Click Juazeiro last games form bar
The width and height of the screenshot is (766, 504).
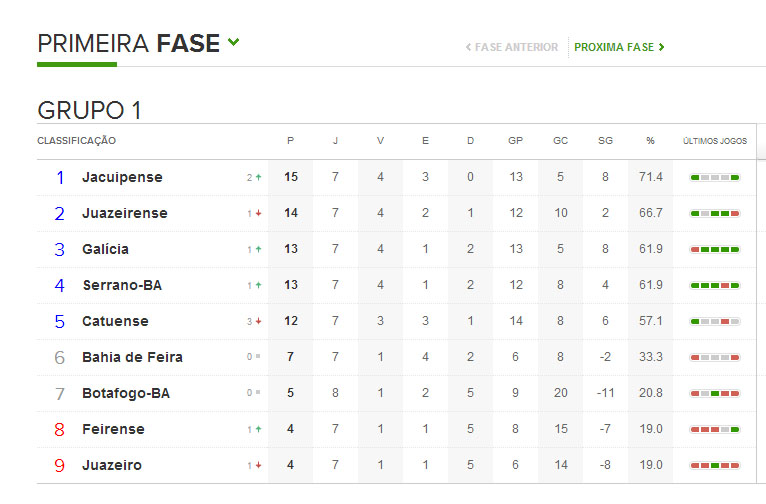[x=714, y=466]
